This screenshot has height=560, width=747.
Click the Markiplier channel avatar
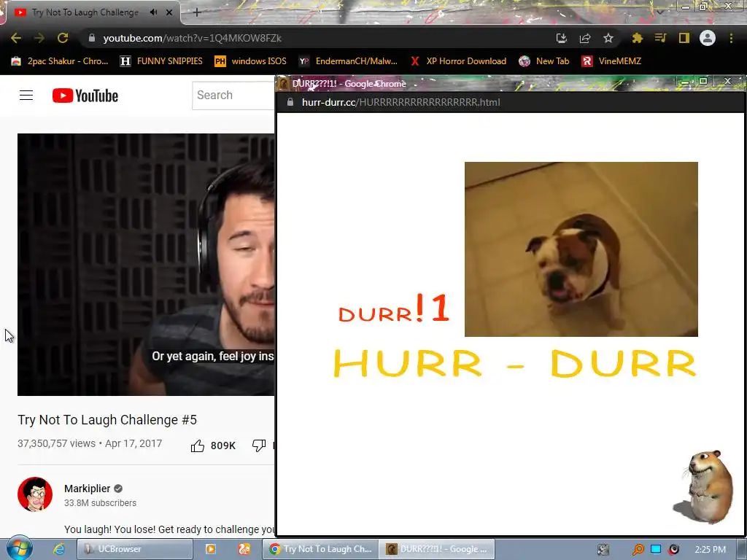pyautogui.click(x=35, y=494)
